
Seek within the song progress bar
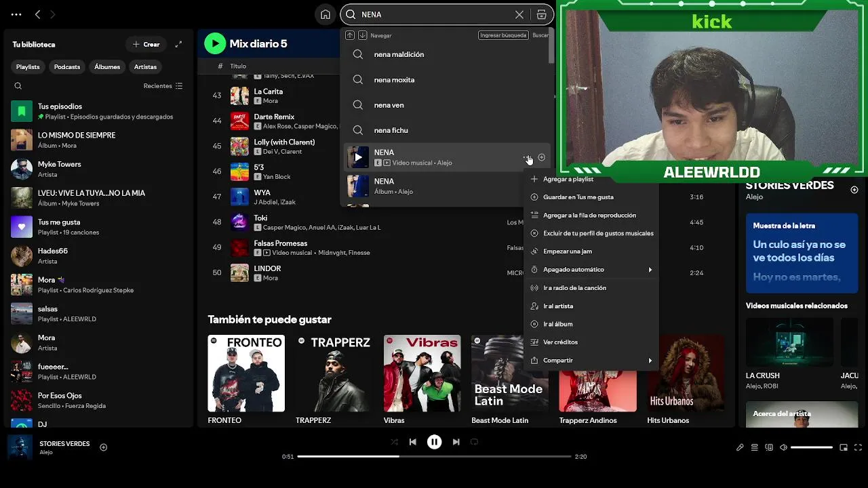pos(434,457)
